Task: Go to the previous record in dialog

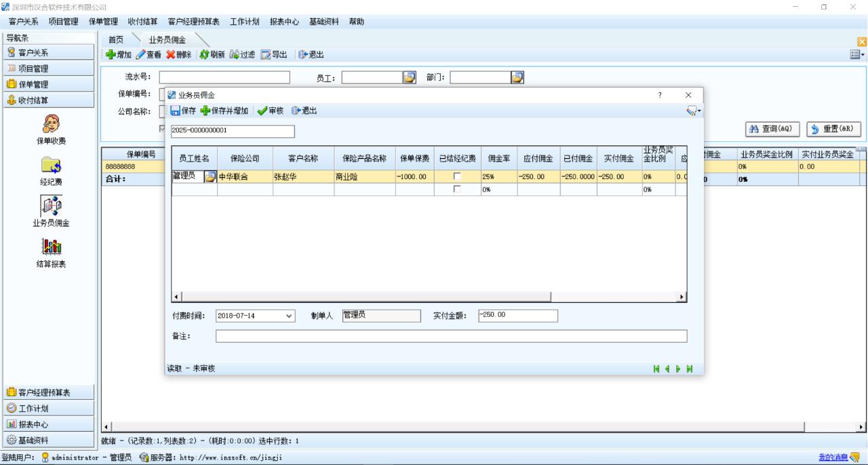Action: point(667,369)
